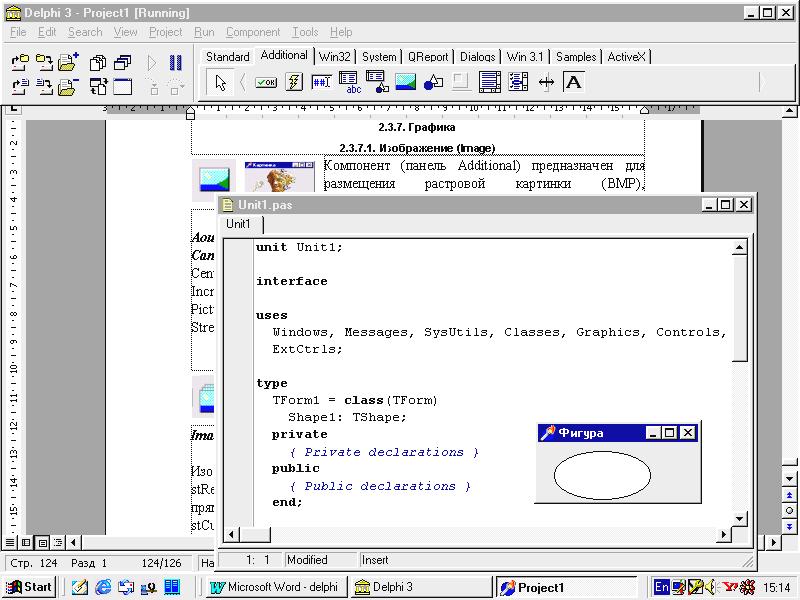Select the Image component

tap(406, 82)
